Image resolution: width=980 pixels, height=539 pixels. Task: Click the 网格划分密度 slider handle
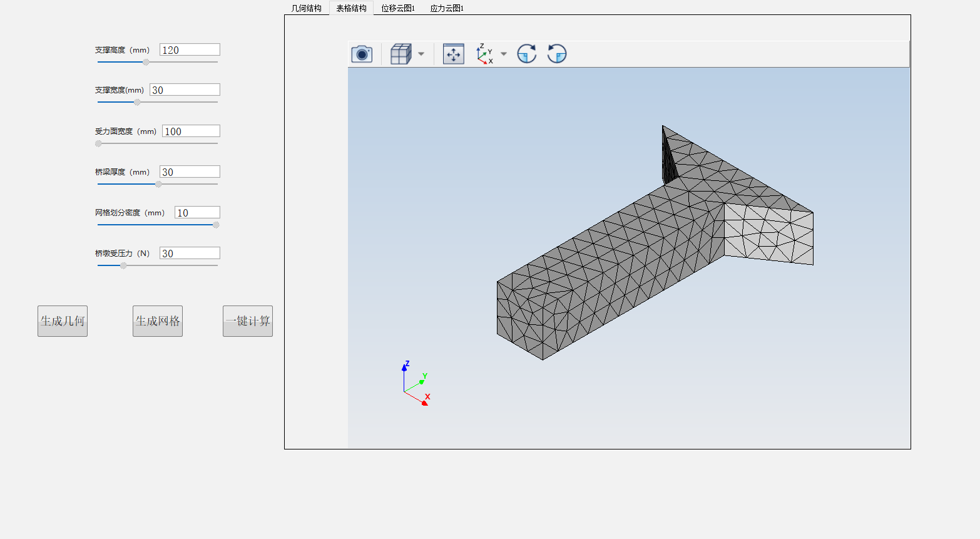point(216,225)
